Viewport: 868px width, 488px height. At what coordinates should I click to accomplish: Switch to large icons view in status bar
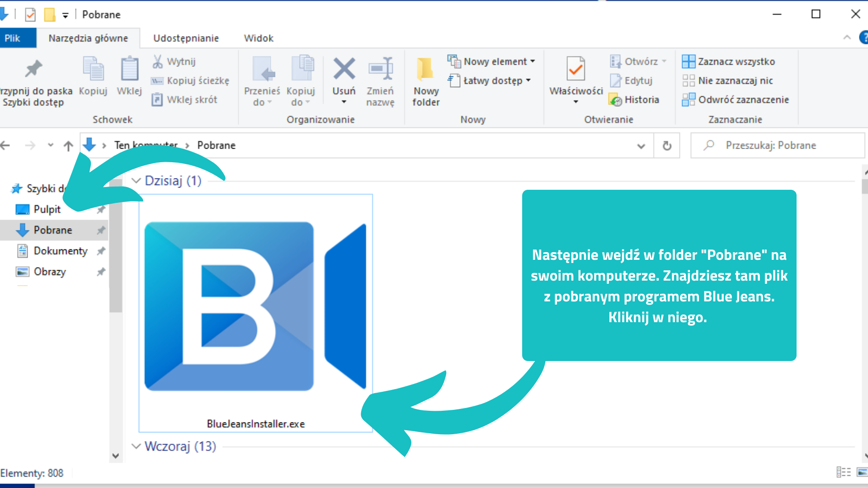[862, 472]
